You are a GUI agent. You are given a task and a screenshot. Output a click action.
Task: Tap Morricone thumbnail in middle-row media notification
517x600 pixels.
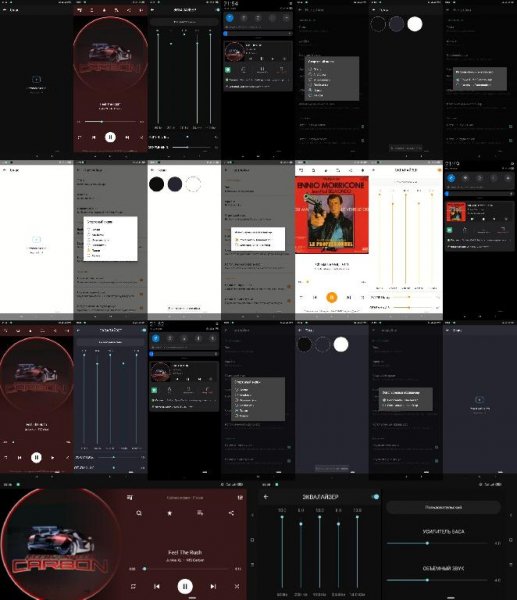pos(456,212)
